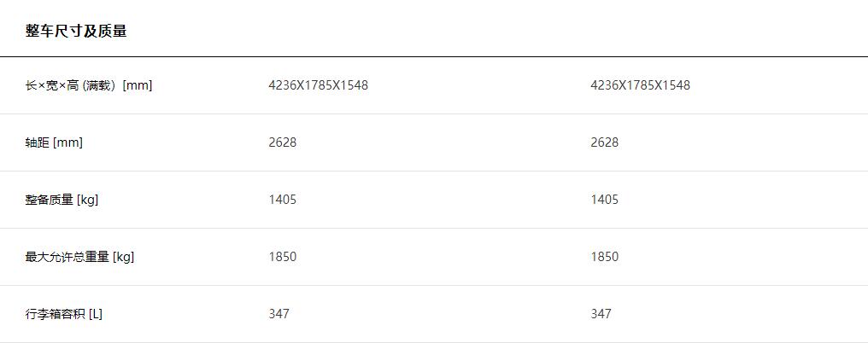This screenshot has width=868, height=343.
Task: Click second column 347 trunk volume value
Action: [601, 314]
